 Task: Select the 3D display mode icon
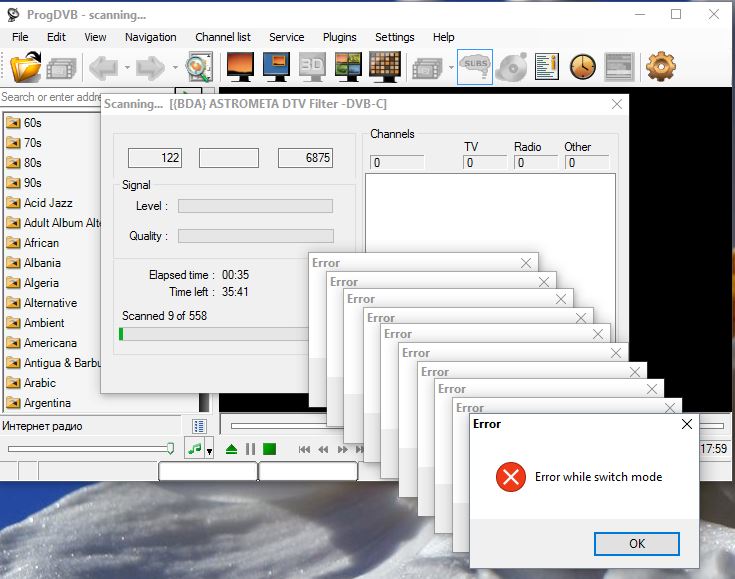coord(312,67)
